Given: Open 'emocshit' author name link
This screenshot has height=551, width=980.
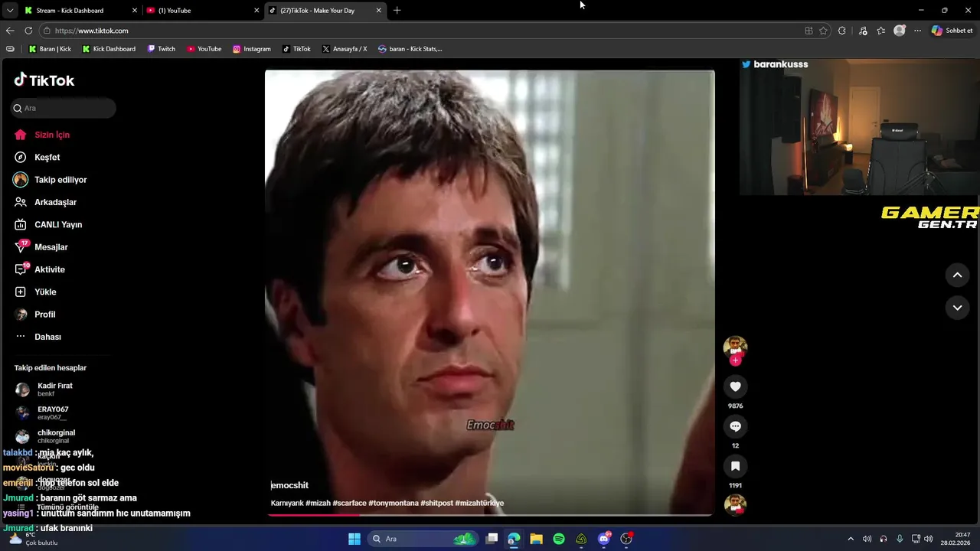Looking at the screenshot, I should [x=289, y=485].
